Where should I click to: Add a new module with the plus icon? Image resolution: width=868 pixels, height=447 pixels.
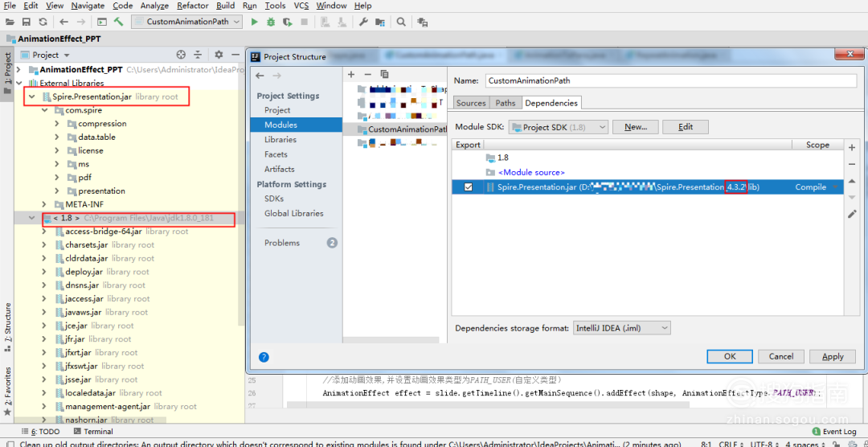click(351, 74)
